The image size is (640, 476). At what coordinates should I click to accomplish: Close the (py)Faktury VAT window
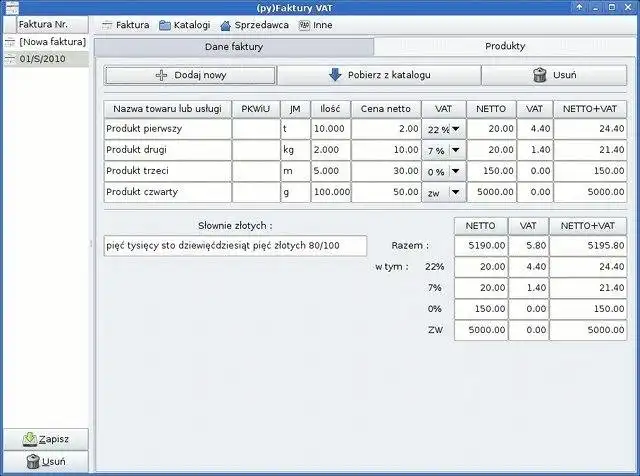tap(628, 7)
